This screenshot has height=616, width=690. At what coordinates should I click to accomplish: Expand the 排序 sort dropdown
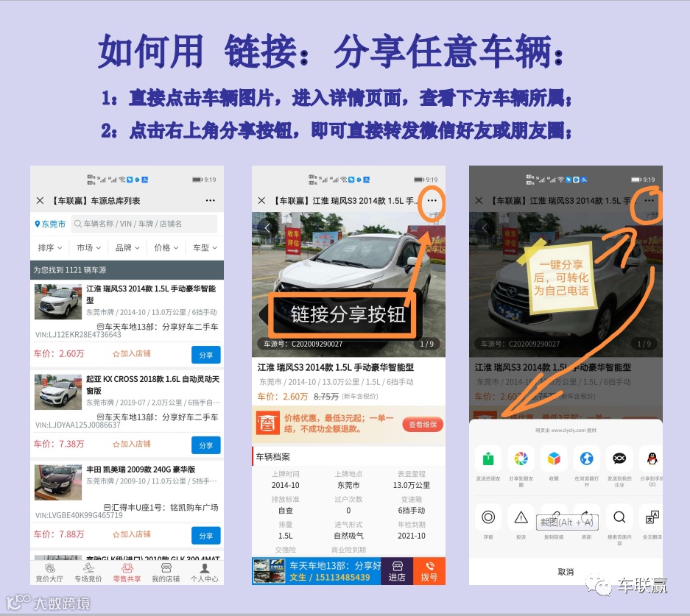pyautogui.click(x=50, y=247)
